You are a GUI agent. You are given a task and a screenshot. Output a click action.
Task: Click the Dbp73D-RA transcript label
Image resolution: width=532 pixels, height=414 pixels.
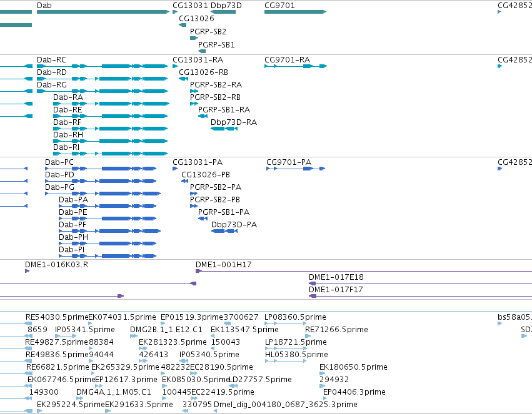tap(233, 122)
